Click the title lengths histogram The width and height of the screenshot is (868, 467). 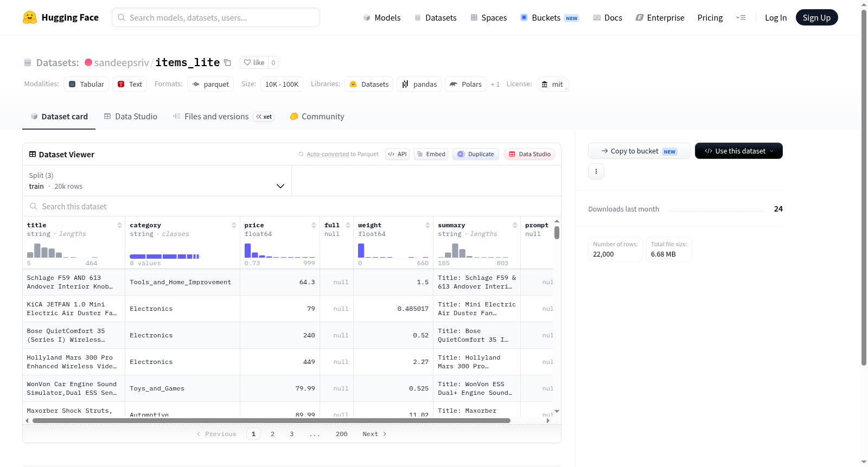(x=62, y=250)
